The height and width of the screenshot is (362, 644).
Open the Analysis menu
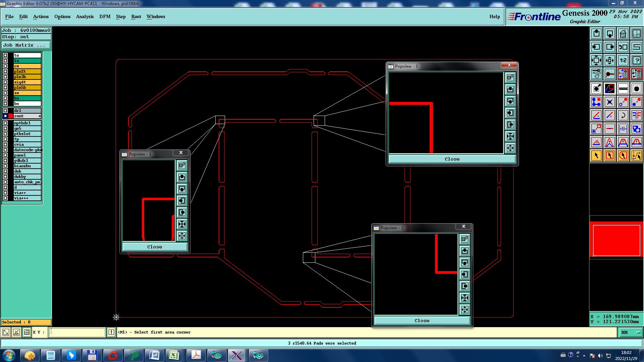click(x=85, y=16)
